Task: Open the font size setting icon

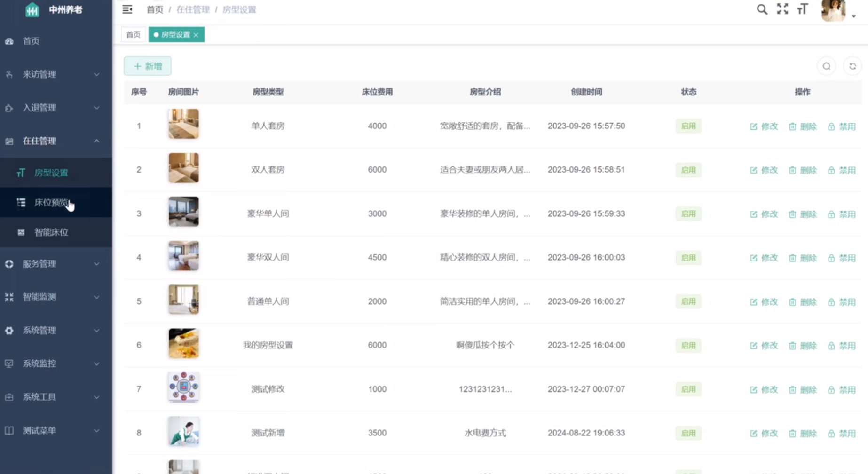Action: coord(803,9)
